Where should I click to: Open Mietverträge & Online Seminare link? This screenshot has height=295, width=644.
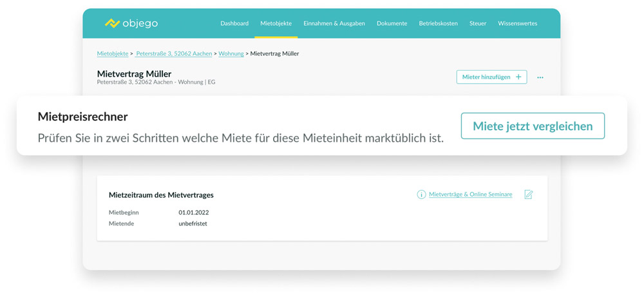coord(470,195)
